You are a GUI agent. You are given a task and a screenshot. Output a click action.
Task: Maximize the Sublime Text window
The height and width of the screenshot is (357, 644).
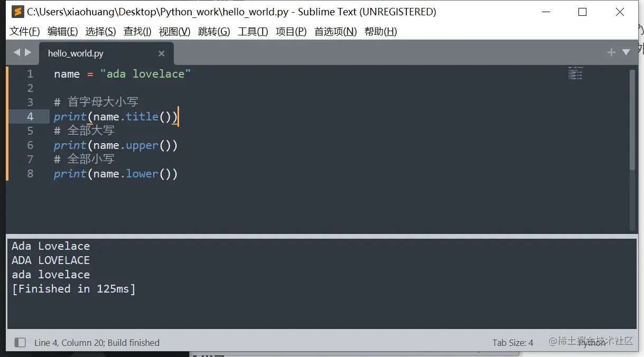pos(583,12)
